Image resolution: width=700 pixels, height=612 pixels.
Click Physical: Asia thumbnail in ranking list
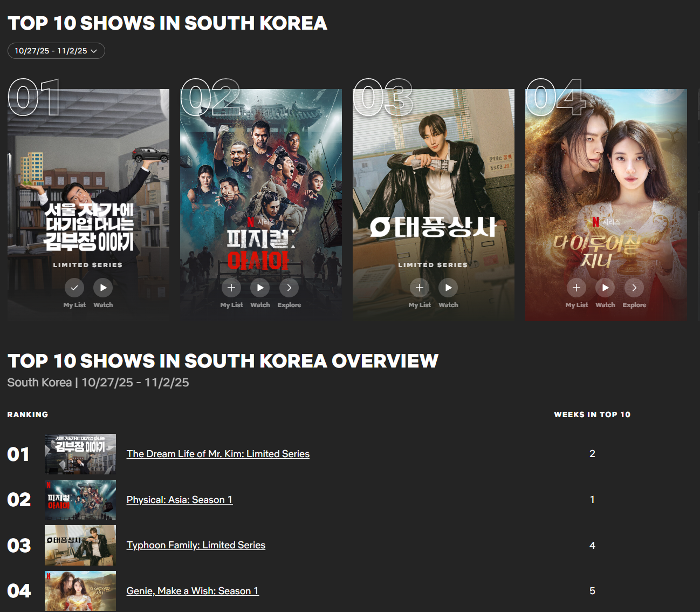[80, 500]
